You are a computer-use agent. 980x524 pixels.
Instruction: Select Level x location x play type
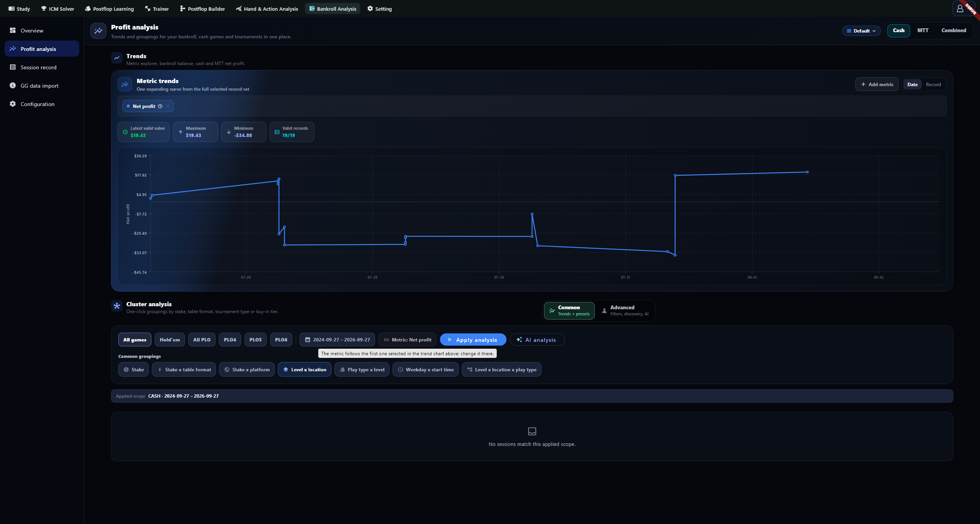[x=501, y=369]
